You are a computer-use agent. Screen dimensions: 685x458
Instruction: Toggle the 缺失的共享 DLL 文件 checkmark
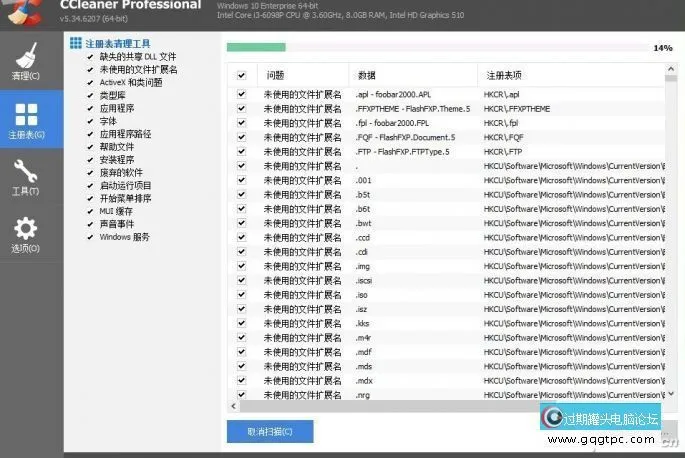pos(90,57)
